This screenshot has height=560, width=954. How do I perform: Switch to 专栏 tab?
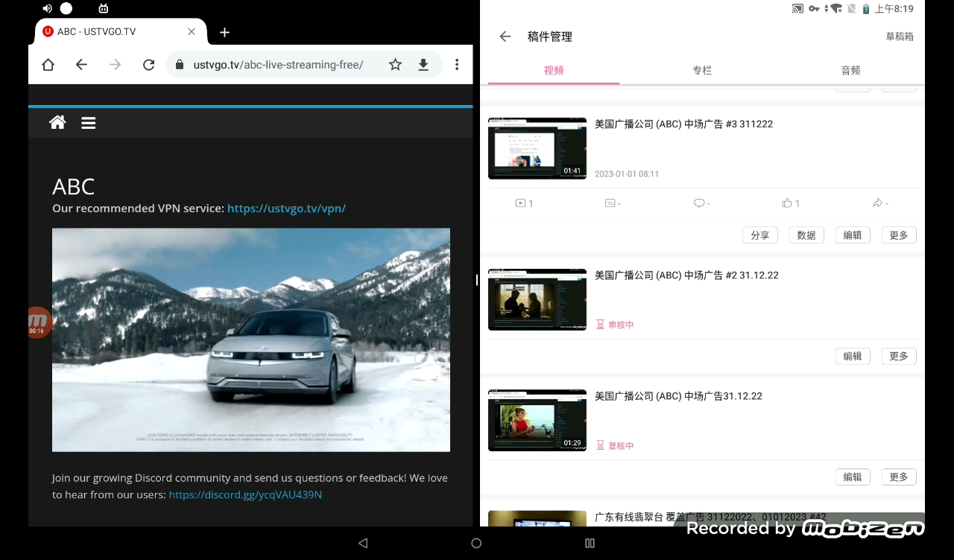702,70
